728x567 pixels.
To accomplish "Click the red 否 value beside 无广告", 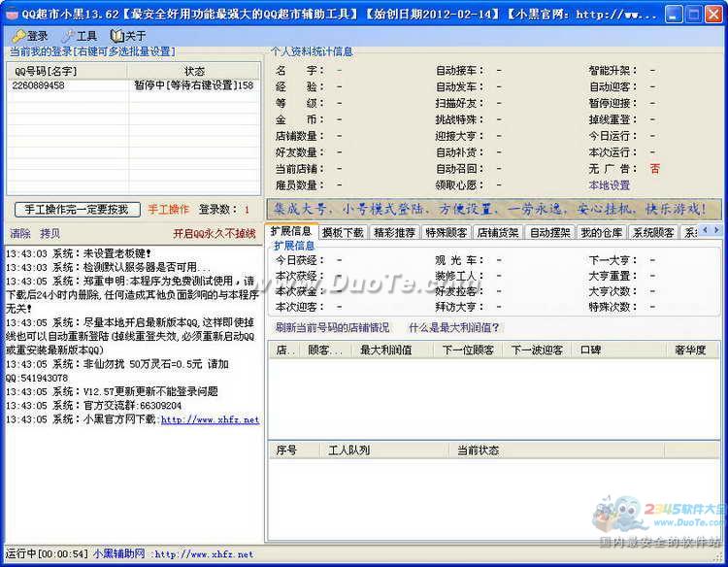I will (x=654, y=169).
